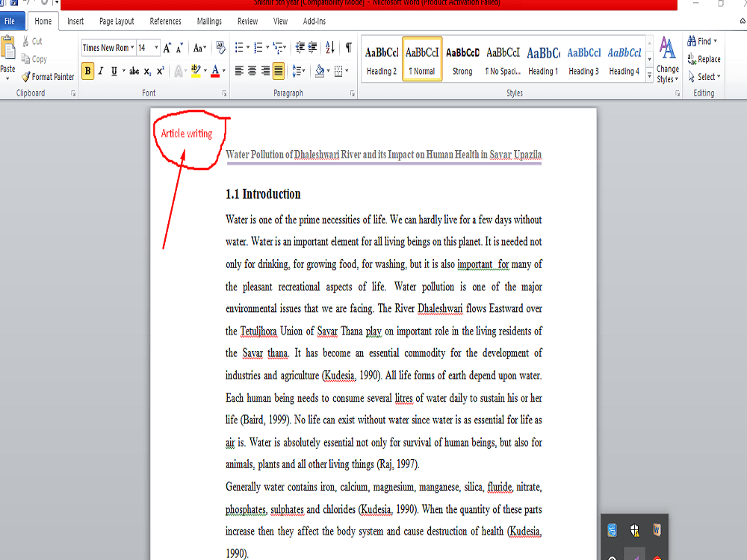747x560 pixels.
Task: Toggle Show/Hide paragraph marks
Action: 348,47
